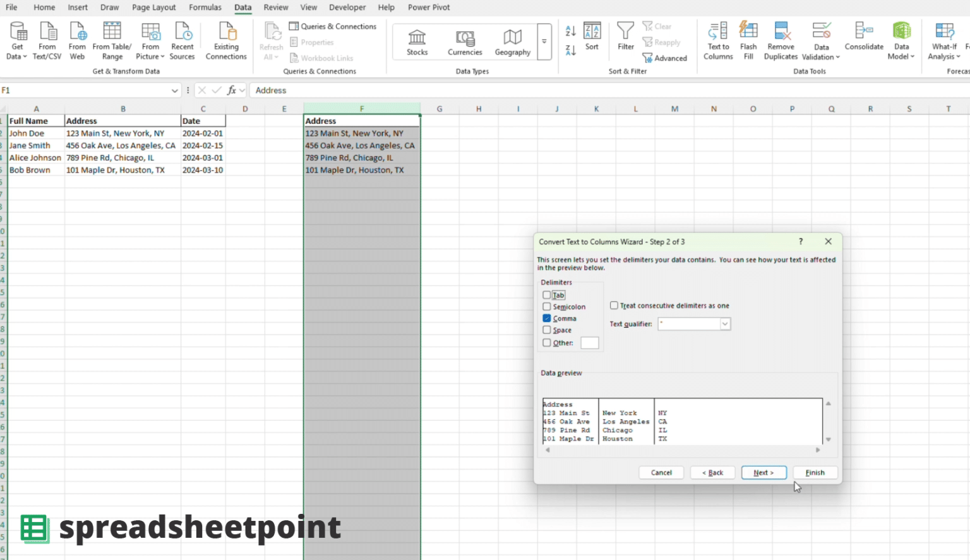This screenshot has width=970, height=560.
Task: Click the Back button
Action: point(712,472)
